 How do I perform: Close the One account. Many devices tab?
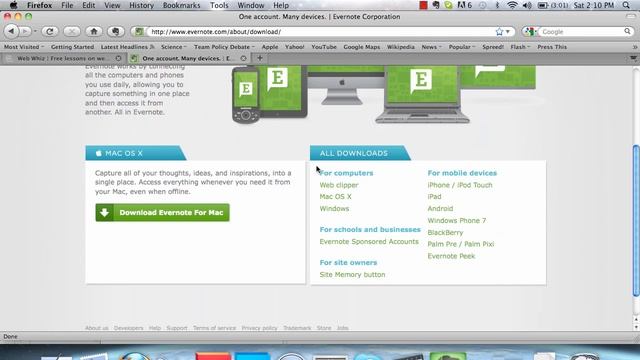click(243, 58)
